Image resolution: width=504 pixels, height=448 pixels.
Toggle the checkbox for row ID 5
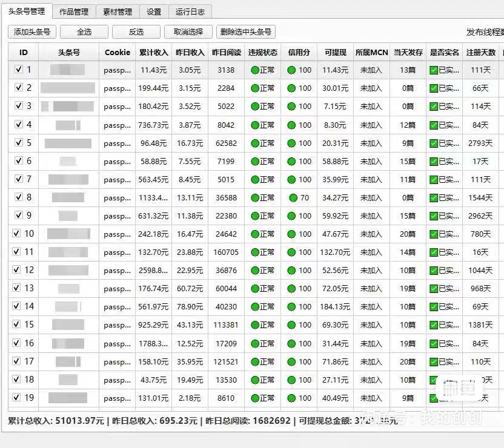pyautogui.click(x=19, y=142)
